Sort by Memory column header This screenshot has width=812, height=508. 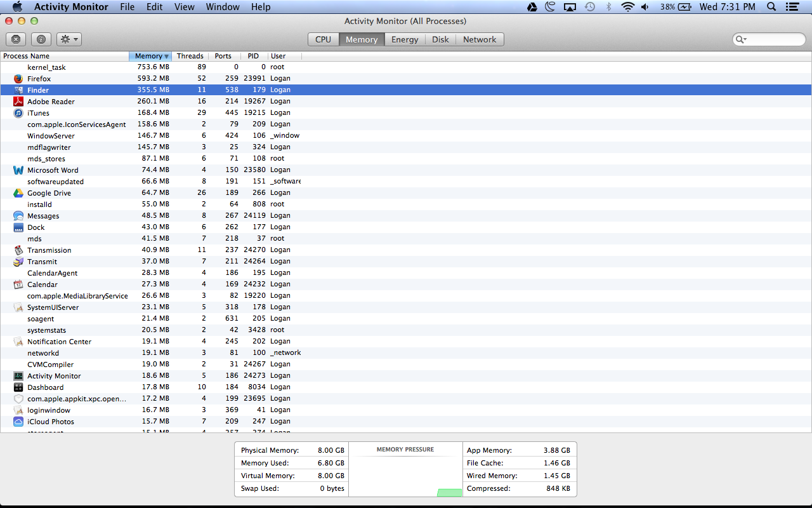150,56
